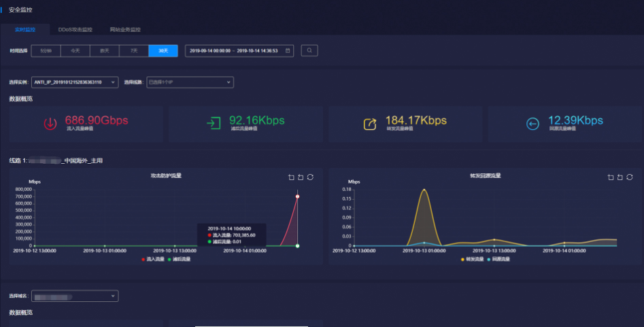The height and width of the screenshot is (327, 644).
Task: Select the 7天 time range button
Action: point(133,50)
